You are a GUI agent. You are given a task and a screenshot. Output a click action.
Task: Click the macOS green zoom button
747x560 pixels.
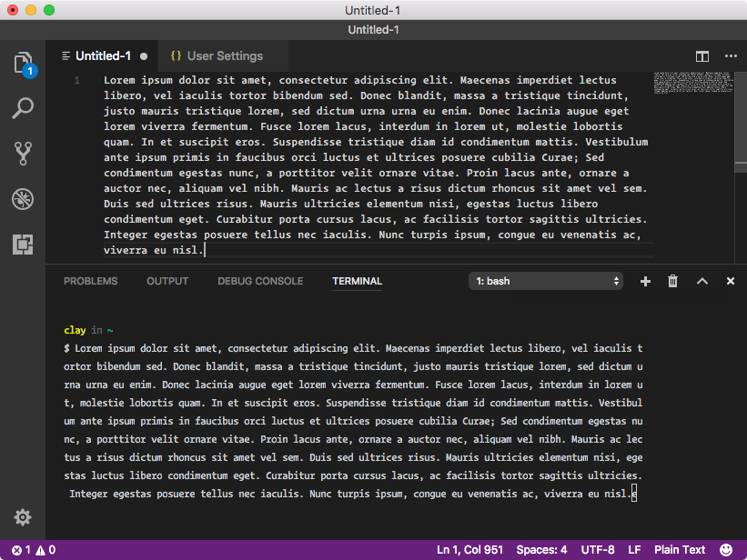pos(49,10)
